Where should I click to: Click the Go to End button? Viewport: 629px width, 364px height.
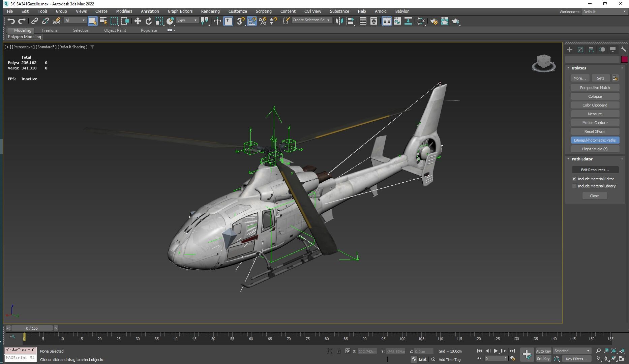click(x=512, y=351)
